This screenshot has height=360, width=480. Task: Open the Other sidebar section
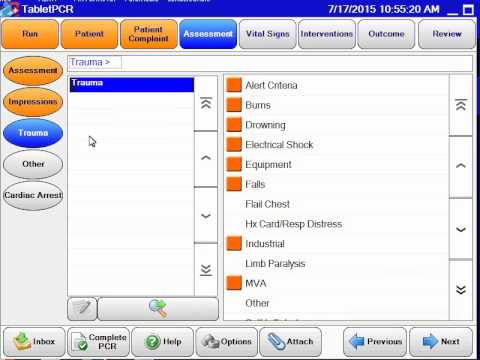click(33, 164)
